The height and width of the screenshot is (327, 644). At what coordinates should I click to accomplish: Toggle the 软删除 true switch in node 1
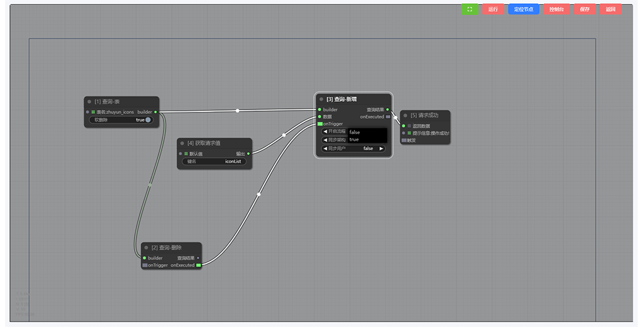click(148, 120)
